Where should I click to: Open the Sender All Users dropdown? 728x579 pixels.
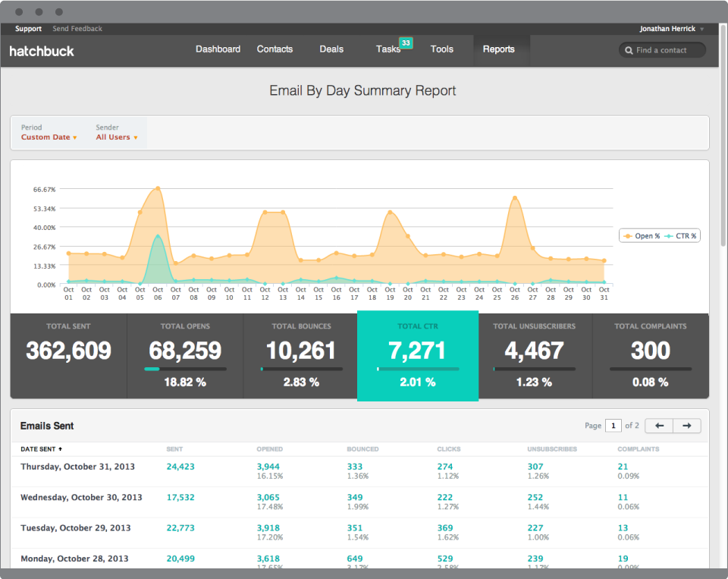pyautogui.click(x=117, y=137)
